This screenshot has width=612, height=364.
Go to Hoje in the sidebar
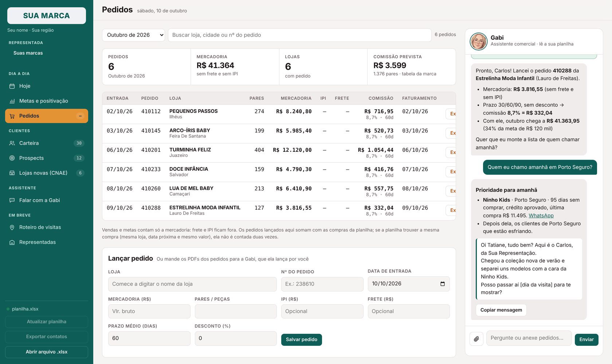tap(47, 86)
